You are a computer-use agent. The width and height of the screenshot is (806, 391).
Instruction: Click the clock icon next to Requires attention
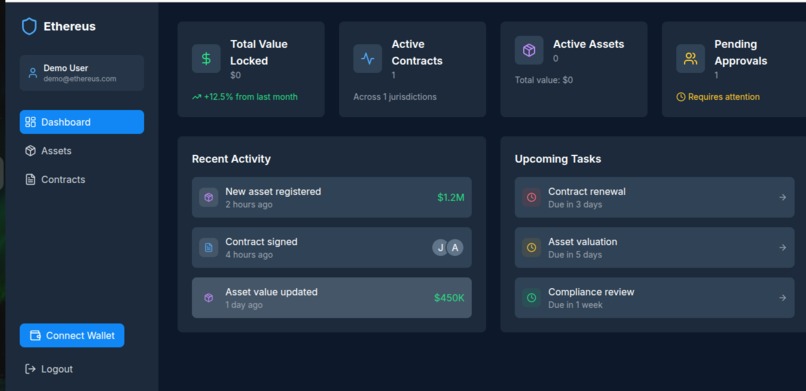tap(681, 97)
